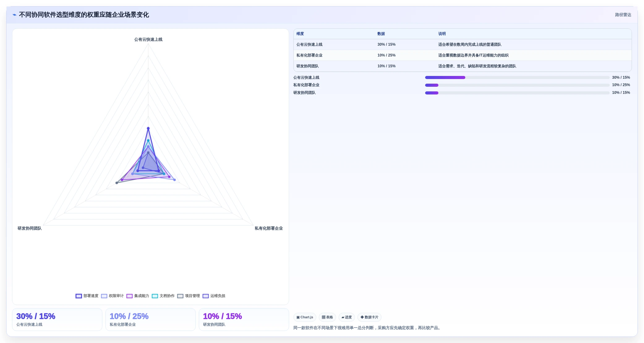
Task: Click description 适合重视数据边界并具备IT运维能力的组织
Action: (473, 55)
